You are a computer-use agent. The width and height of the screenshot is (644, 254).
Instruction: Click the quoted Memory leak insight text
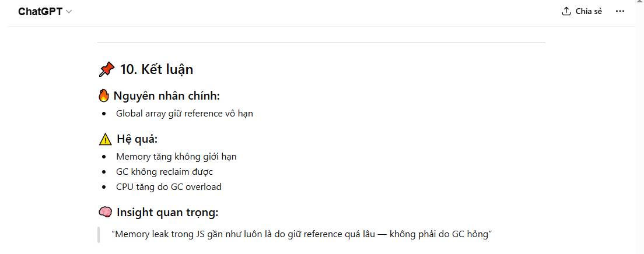point(302,234)
